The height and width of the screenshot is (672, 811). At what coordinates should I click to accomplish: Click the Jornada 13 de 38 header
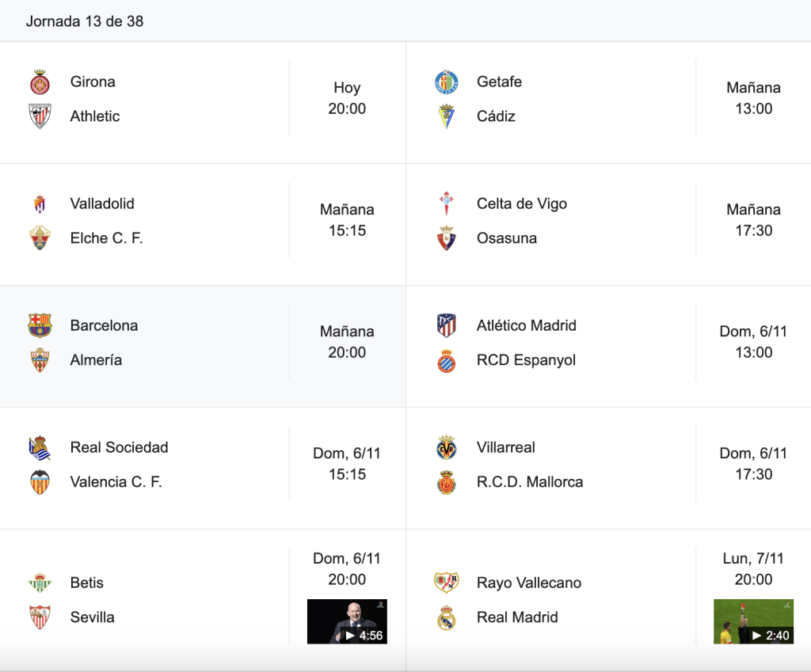[x=85, y=21]
